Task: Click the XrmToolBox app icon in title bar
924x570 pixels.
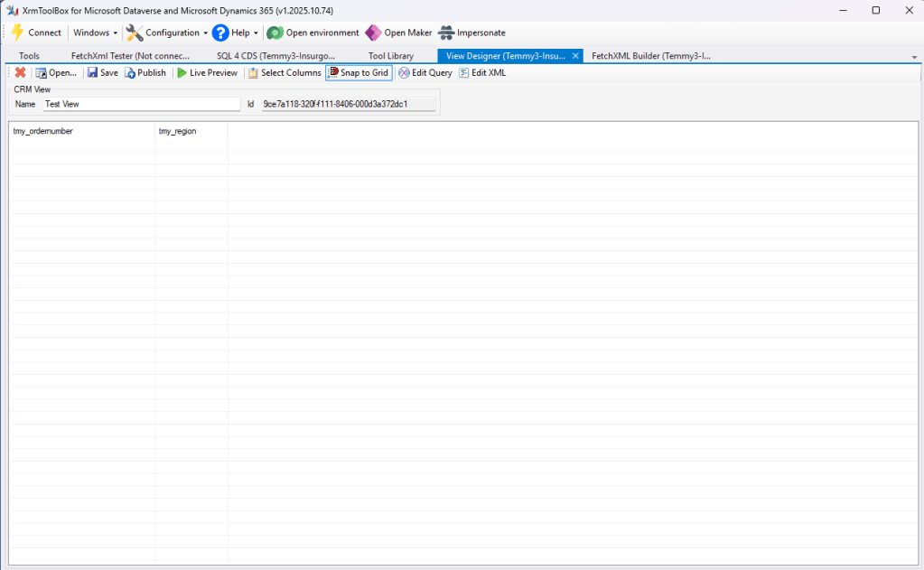Action: tap(13, 11)
